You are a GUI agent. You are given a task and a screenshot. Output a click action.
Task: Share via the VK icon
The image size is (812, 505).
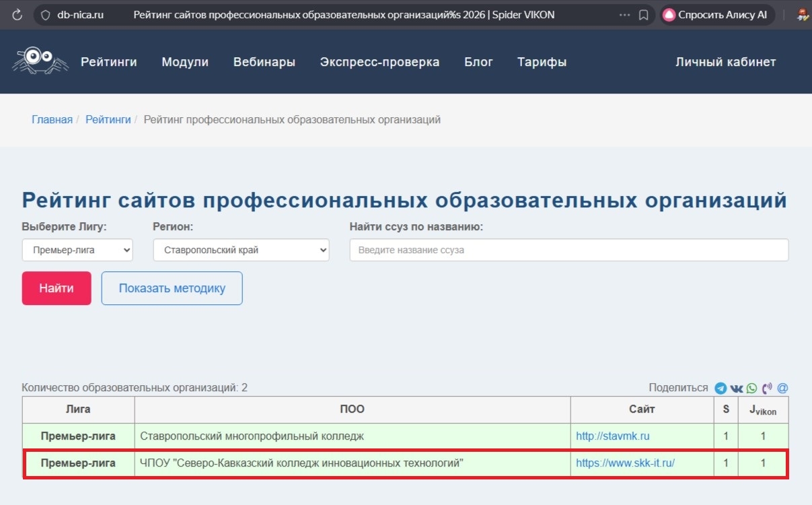click(737, 389)
